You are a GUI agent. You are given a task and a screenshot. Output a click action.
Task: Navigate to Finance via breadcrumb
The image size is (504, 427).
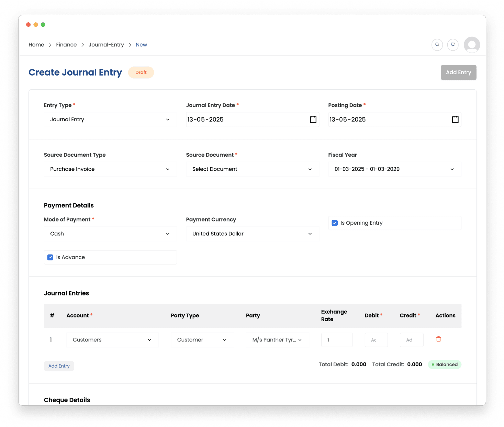coord(66,45)
